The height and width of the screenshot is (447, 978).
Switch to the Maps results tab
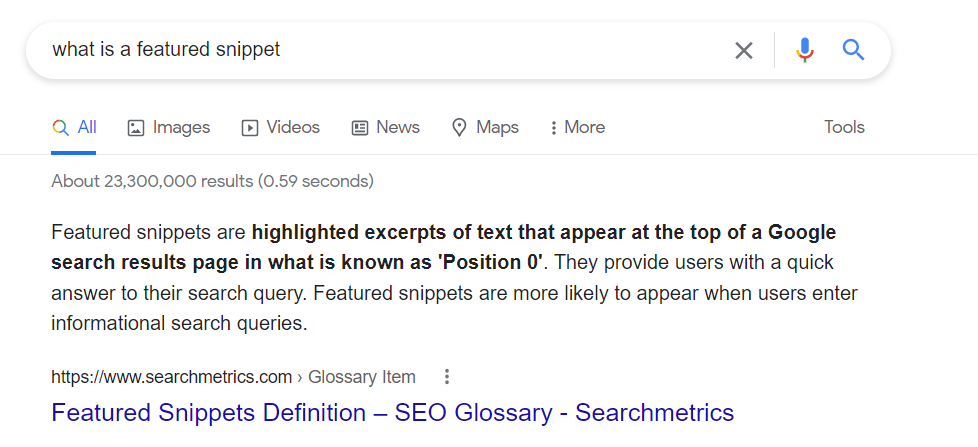[485, 128]
